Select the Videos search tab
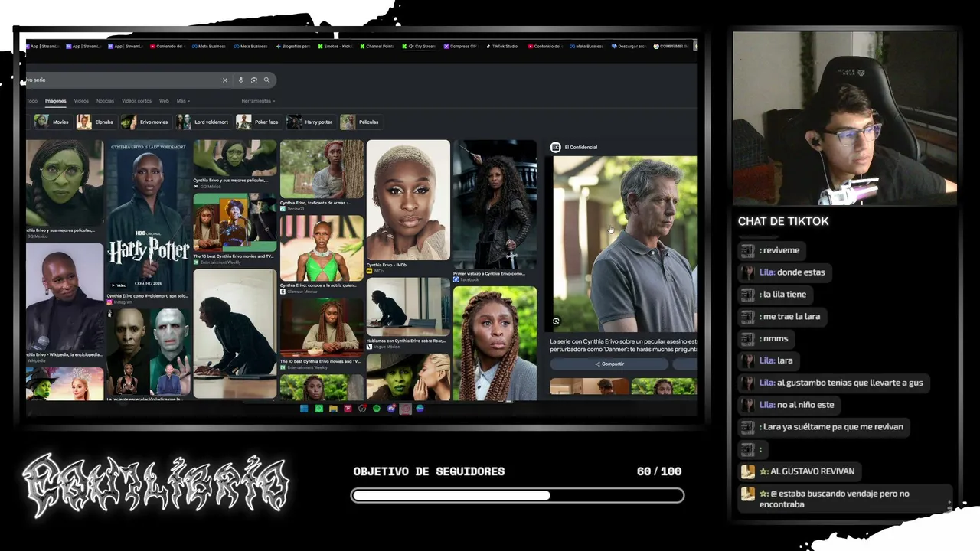This screenshot has height=551, width=980. click(81, 101)
